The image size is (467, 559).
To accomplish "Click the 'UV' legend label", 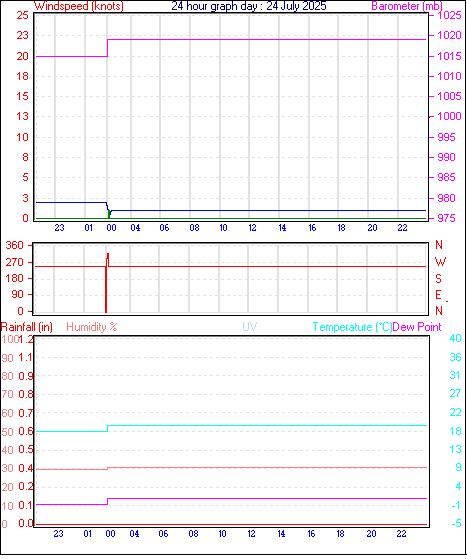I will (x=250, y=327).
